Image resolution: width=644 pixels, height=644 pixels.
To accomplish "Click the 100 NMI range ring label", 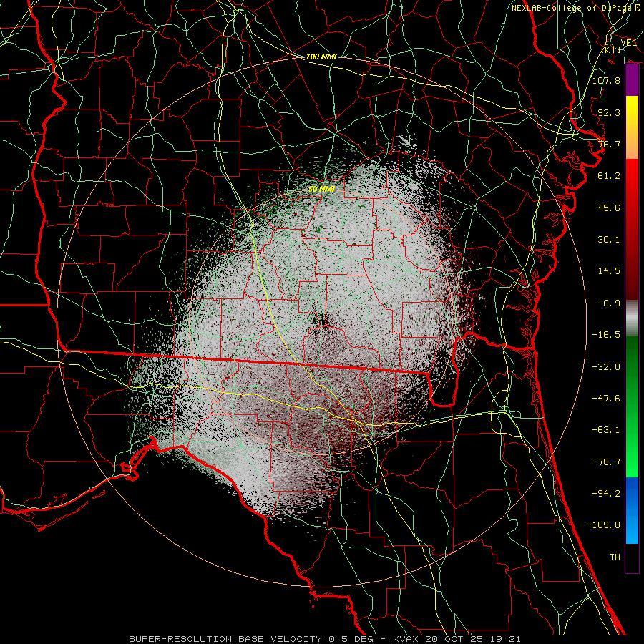I will (x=321, y=57).
